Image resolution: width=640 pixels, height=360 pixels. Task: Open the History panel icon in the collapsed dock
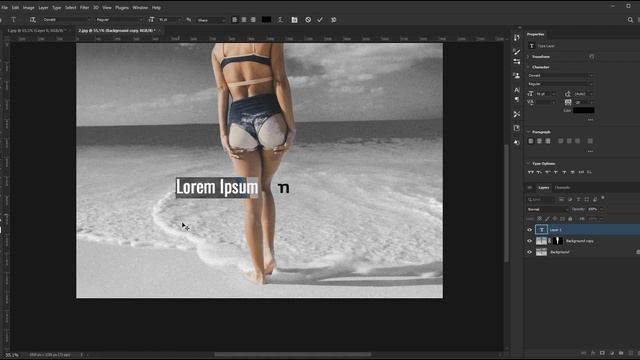517,38
